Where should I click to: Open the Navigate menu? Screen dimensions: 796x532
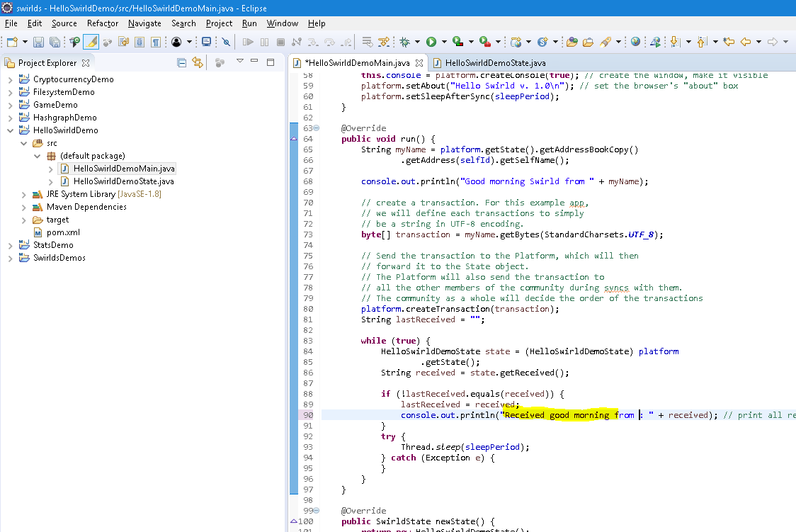pyautogui.click(x=144, y=23)
